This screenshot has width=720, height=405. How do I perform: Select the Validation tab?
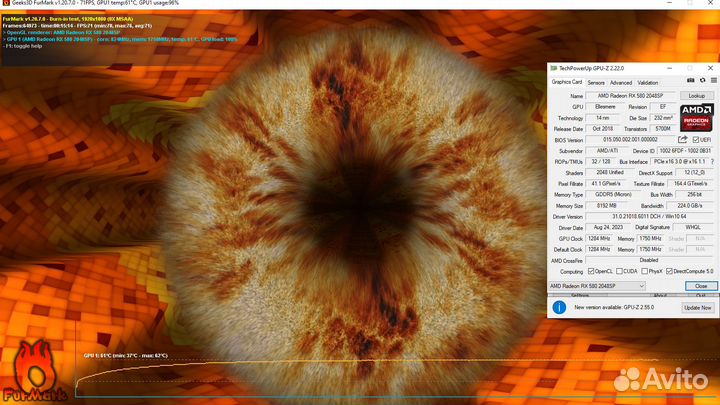(648, 82)
